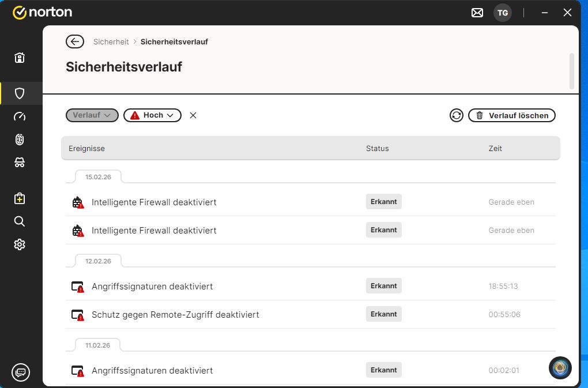Refresh the security history list
This screenshot has height=388, width=588.
(x=457, y=115)
